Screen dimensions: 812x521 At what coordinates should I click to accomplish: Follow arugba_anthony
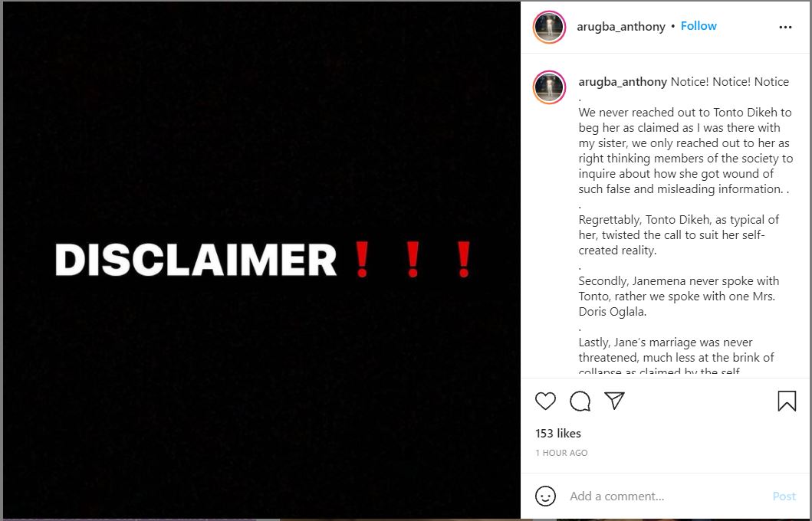tap(699, 26)
